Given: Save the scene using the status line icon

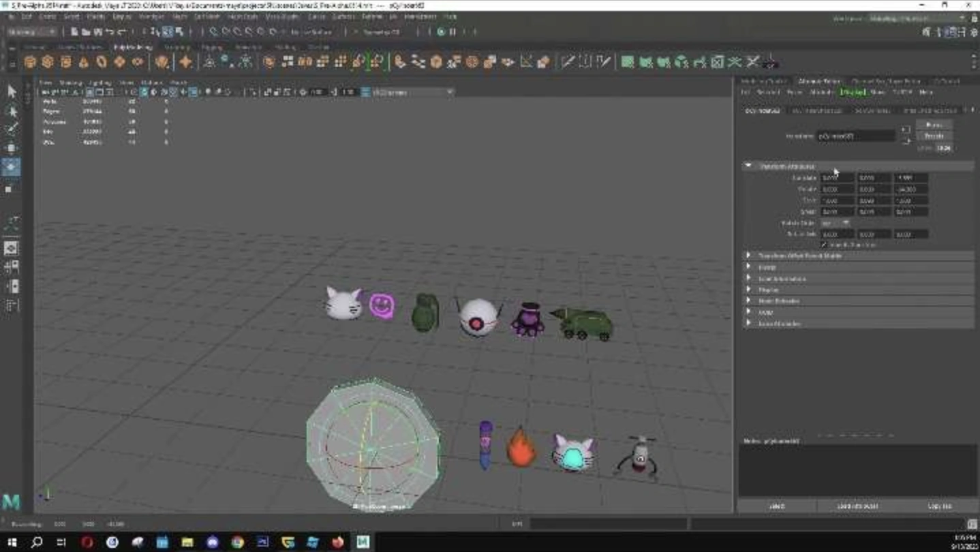Looking at the screenshot, I should tap(97, 31).
